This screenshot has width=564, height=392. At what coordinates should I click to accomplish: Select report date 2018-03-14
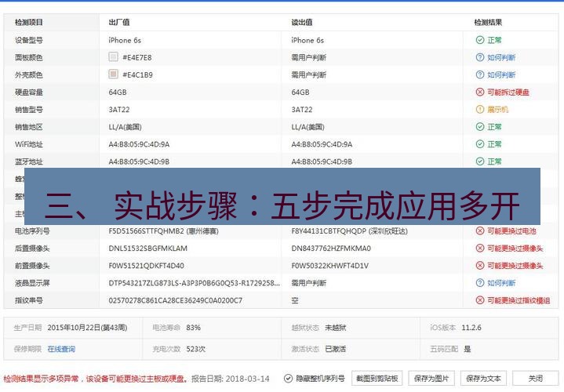click(248, 379)
